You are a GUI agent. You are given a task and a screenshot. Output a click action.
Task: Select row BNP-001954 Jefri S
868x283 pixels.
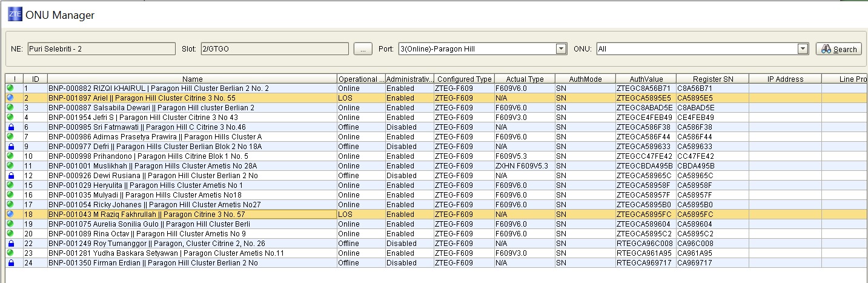point(143,118)
